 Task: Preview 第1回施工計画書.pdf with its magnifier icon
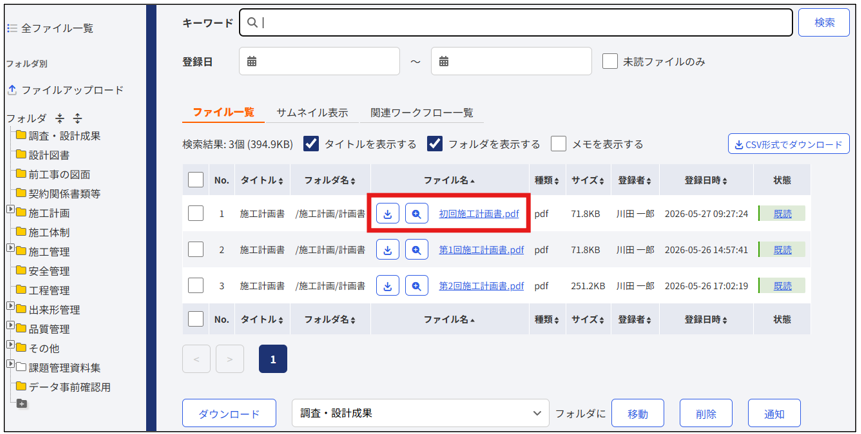tap(417, 250)
